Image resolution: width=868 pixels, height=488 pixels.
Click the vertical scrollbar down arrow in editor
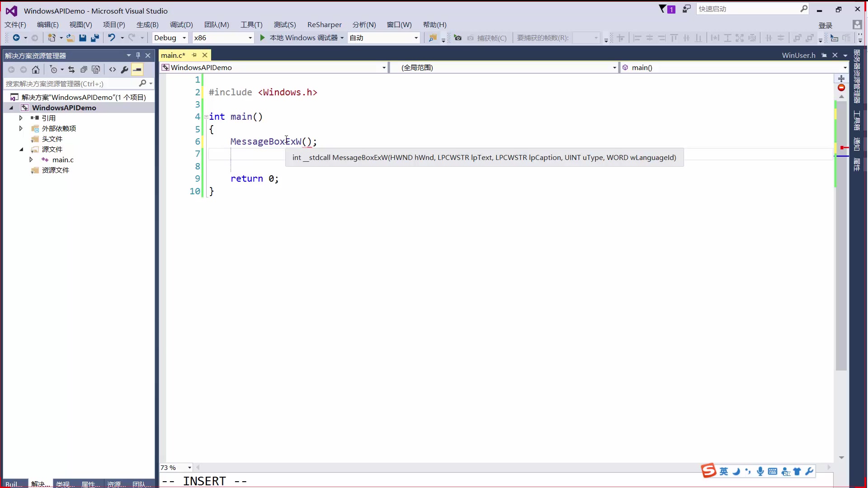pyautogui.click(x=841, y=458)
